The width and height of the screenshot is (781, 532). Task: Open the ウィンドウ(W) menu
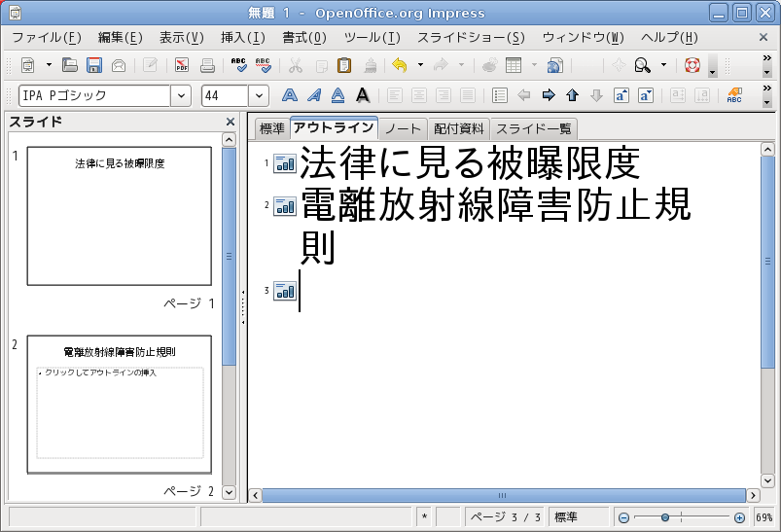[x=584, y=37]
